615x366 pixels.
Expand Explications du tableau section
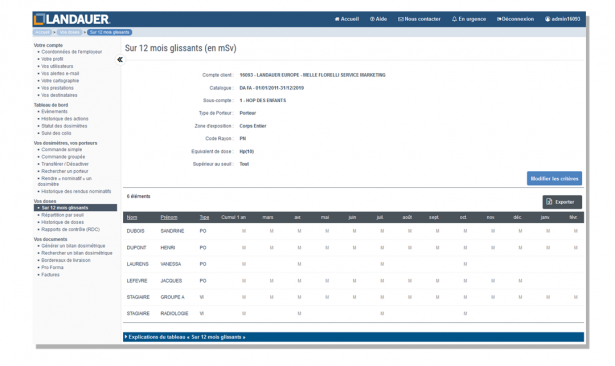click(353, 337)
